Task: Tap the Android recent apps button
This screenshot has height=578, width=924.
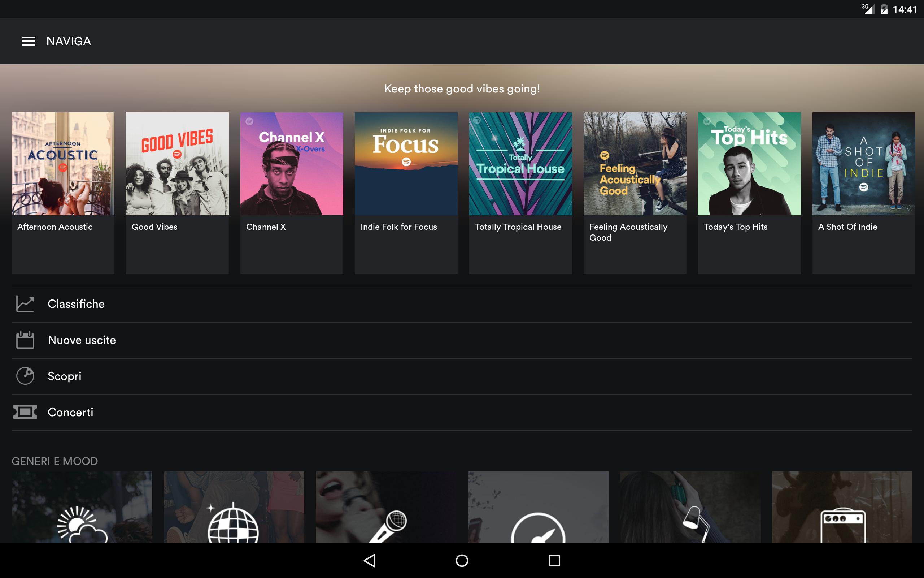Action: click(x=554, y=561)
